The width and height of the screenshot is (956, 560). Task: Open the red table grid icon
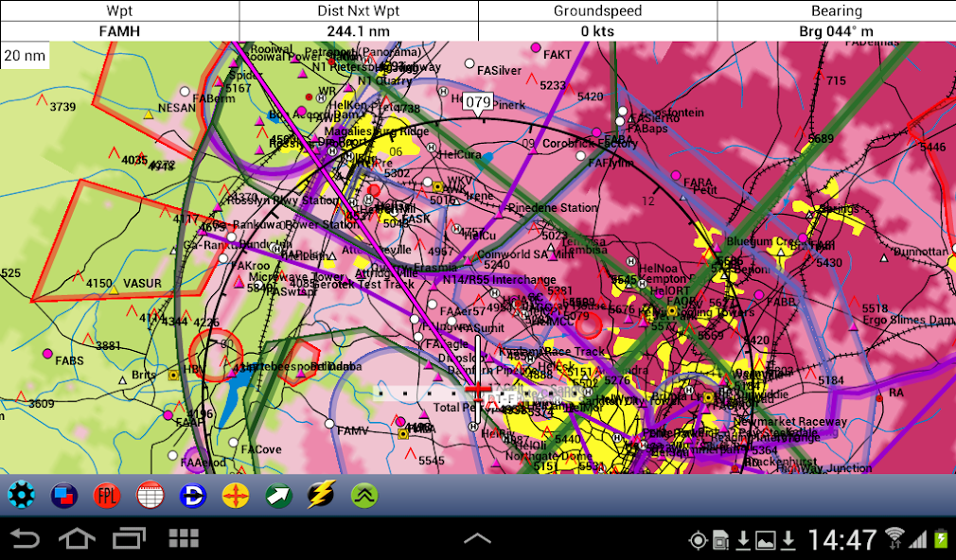(150, 496)
